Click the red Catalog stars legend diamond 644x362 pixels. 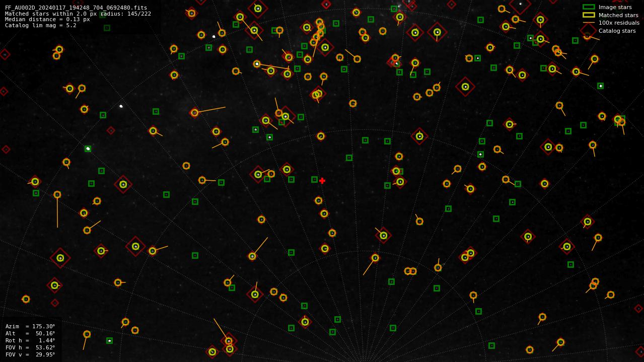pos(589,31)
